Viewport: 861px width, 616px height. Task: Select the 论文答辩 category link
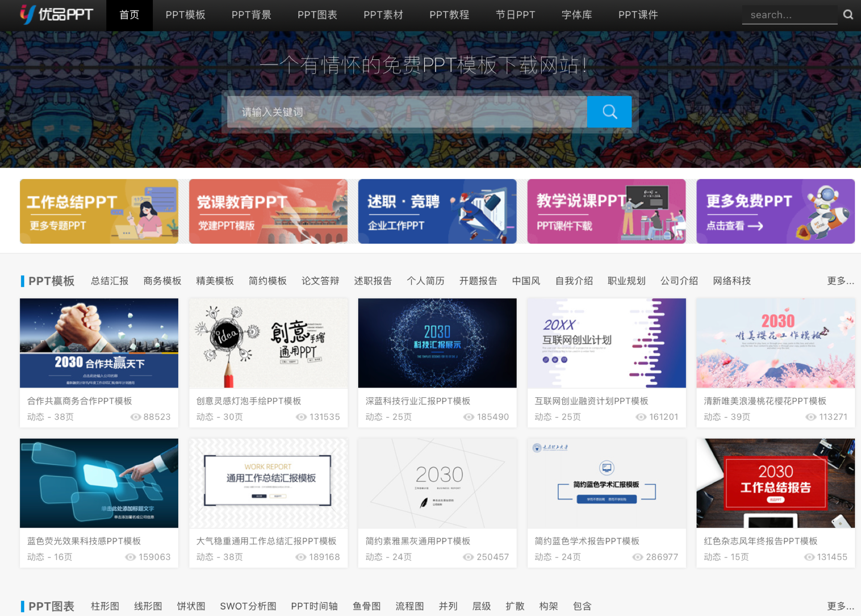coord(320,281)
